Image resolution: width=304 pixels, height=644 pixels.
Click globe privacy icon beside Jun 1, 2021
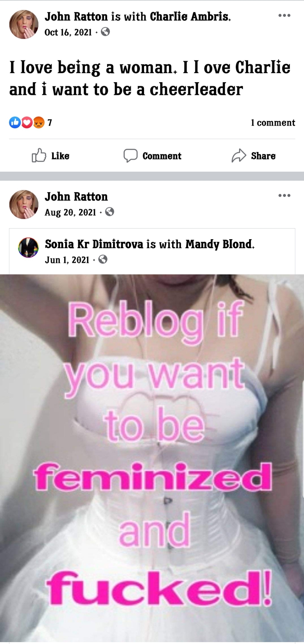(103, 259)
